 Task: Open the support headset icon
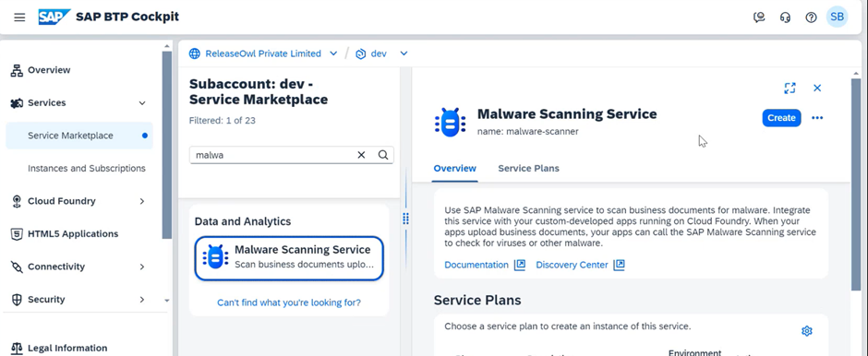pyautogui.click(x=785, y=18)
